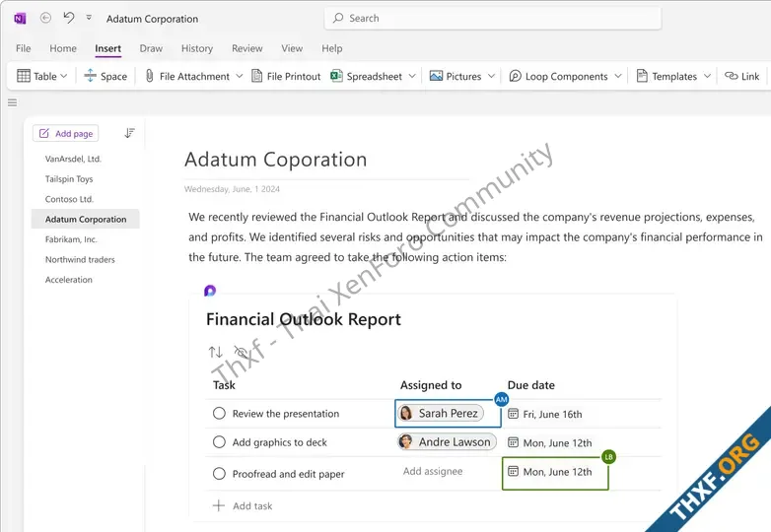
Task: Check off Proofread and edit paper task
Action: (219, 474)
